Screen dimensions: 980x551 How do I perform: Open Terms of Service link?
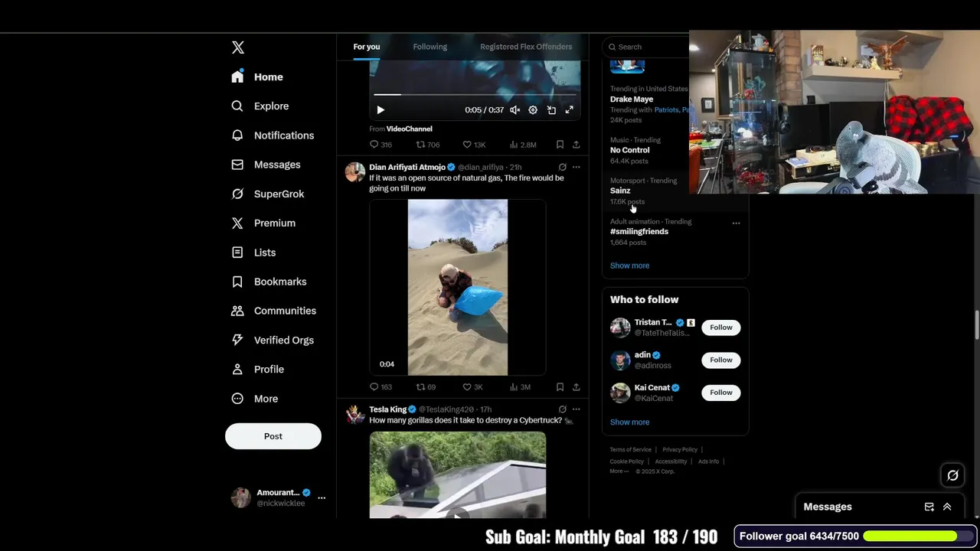[631, 450]
